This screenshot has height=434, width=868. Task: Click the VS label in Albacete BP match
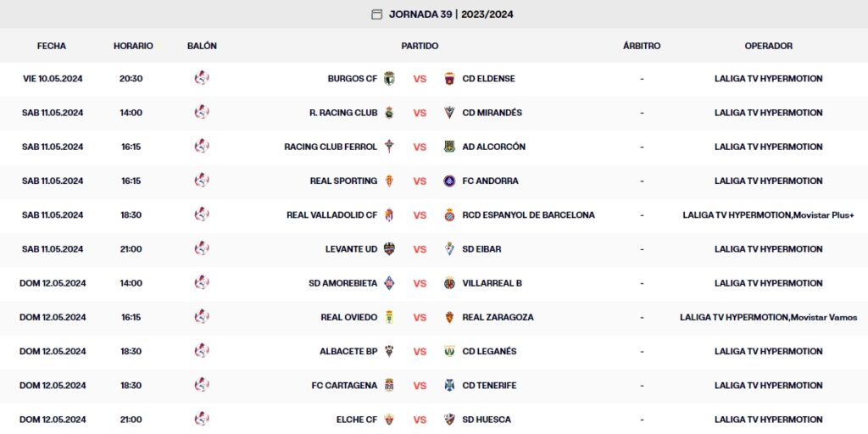[420, 351]
